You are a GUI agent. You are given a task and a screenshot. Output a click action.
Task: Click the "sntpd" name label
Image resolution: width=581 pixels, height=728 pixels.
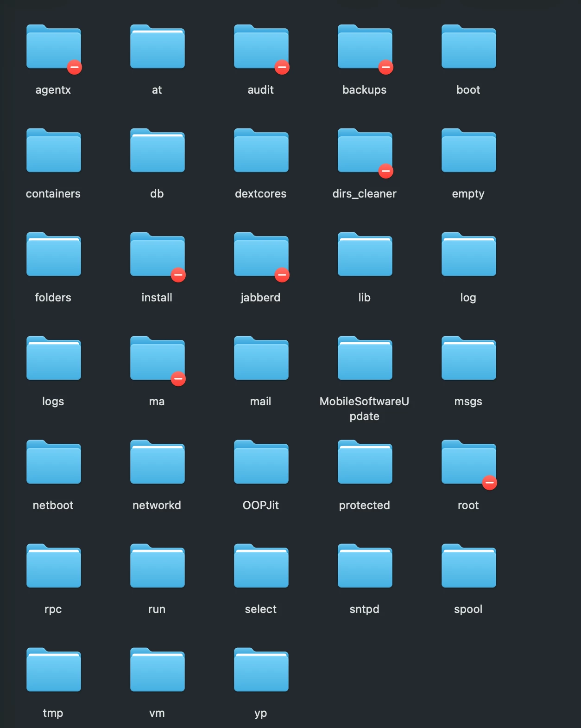pyautogui.click(x=365, y=609)
